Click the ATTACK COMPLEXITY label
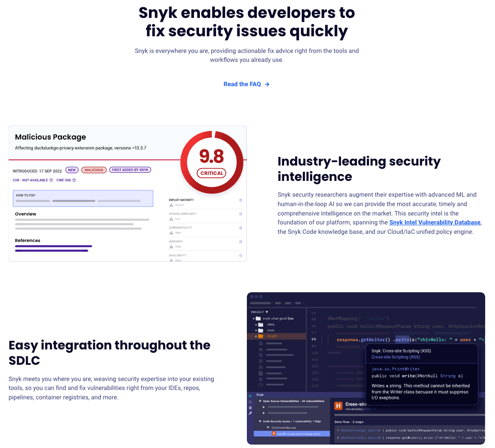 point(182,214)
